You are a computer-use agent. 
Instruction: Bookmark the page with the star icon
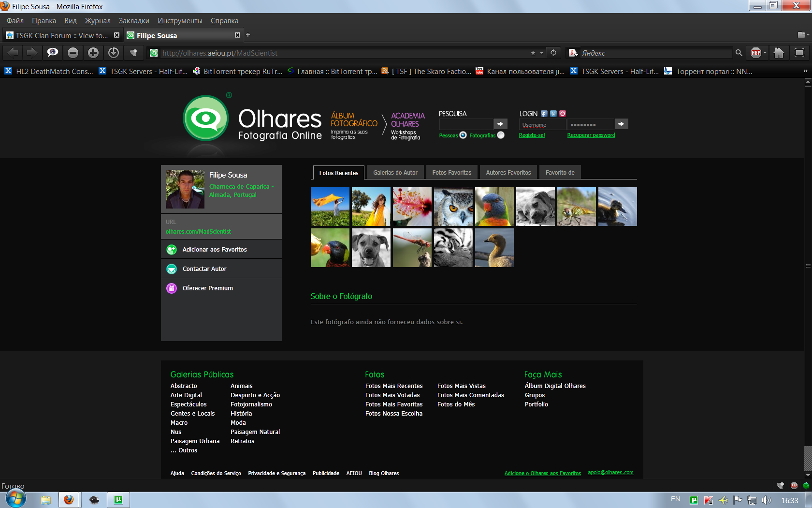pyautogui.click(x=533, y=53)
